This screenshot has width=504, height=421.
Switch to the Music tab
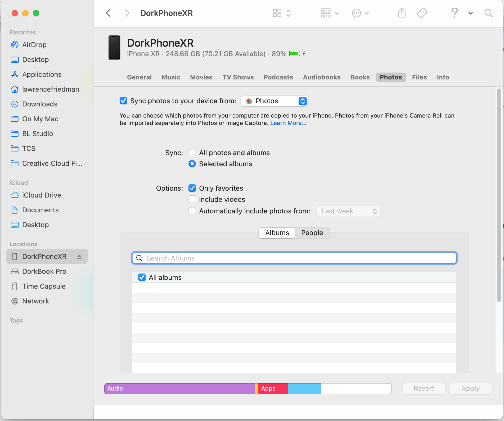click(171, 77)
